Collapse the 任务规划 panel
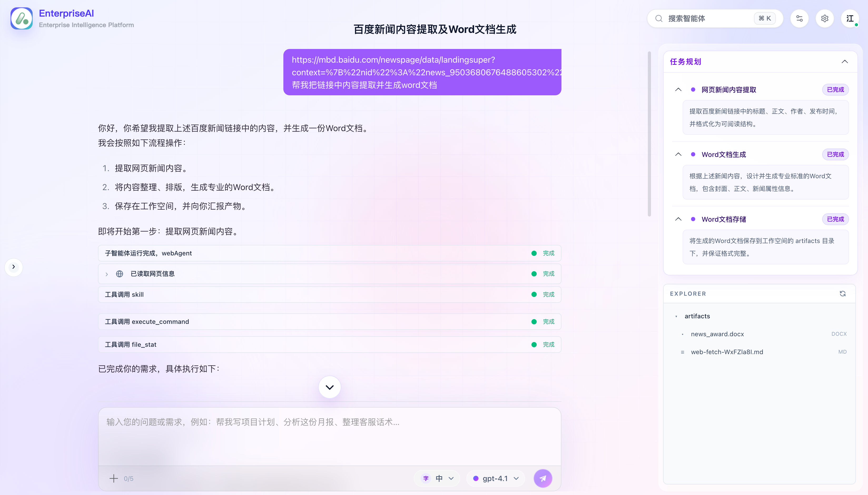The image size is (868, 495). 845,62
